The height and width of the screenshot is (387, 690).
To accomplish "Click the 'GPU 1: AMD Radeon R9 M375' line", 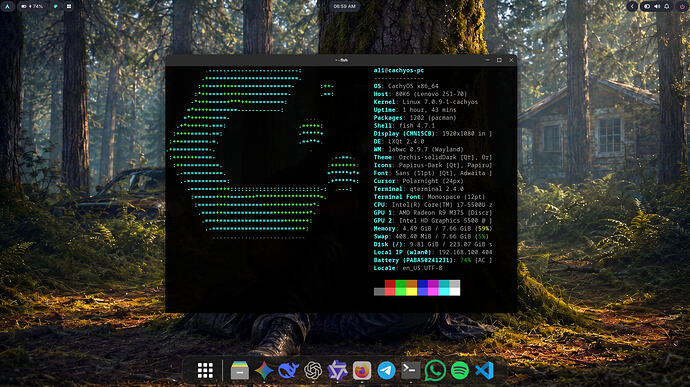I will 433,213.
